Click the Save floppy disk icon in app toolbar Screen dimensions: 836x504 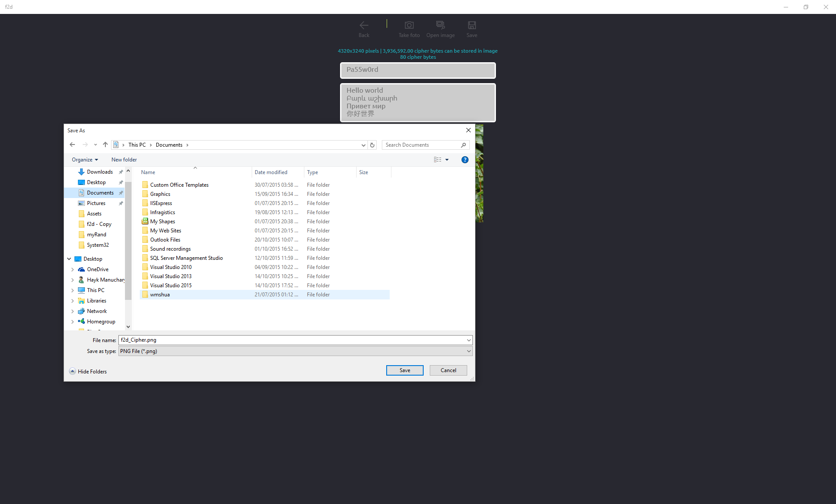tap(472, 26)
